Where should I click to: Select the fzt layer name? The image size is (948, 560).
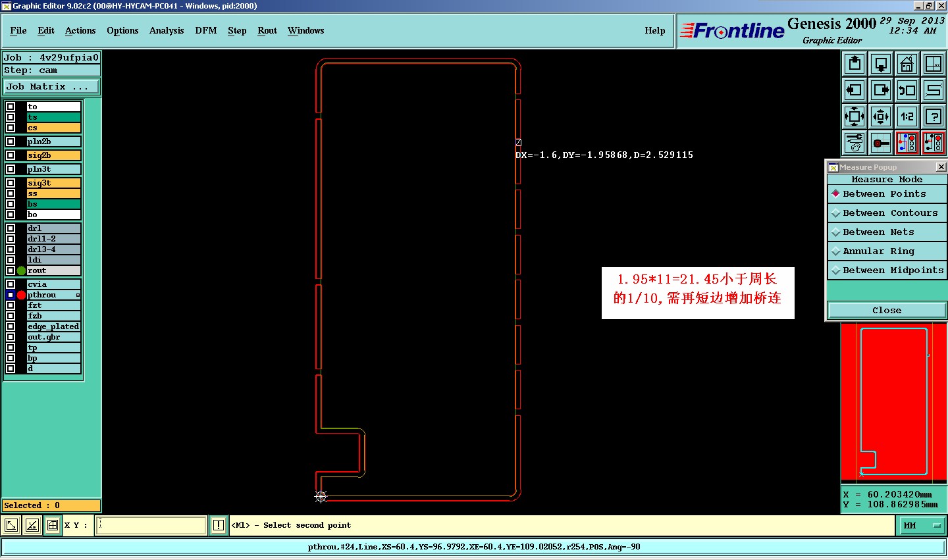coord(53,305)
